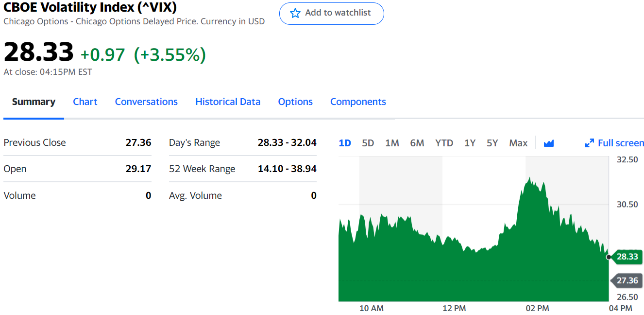The height and width of the screenshot is (315, 644).
Task: Select the Max chart range
Action: point(518,143)
